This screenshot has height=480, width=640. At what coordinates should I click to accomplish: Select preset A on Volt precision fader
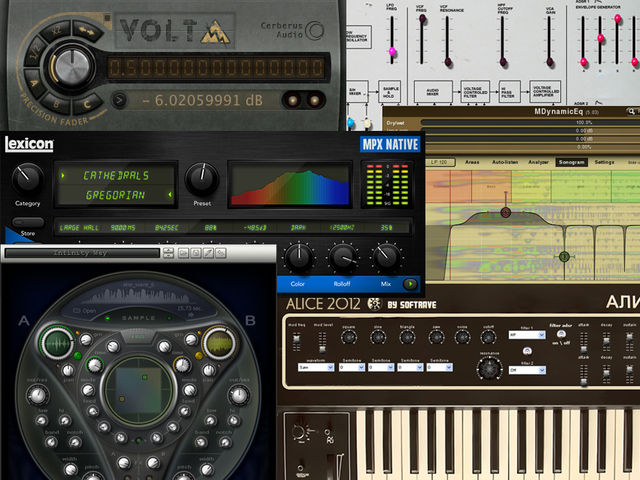[35, 84]
